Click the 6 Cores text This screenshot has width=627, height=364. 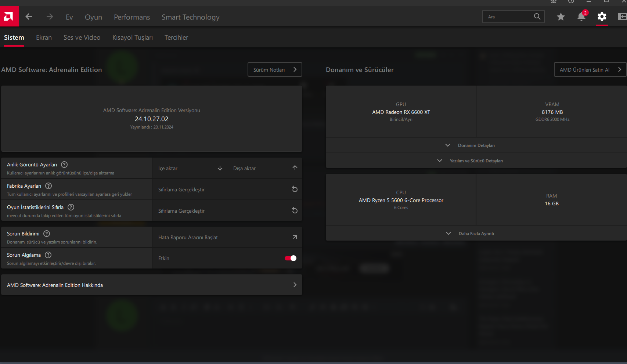[401, 208]
